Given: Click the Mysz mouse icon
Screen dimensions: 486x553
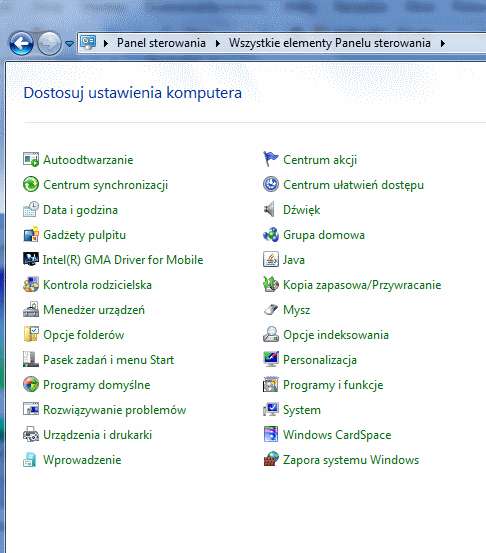Looking at the screenshot, I should [x=271, y=310].
